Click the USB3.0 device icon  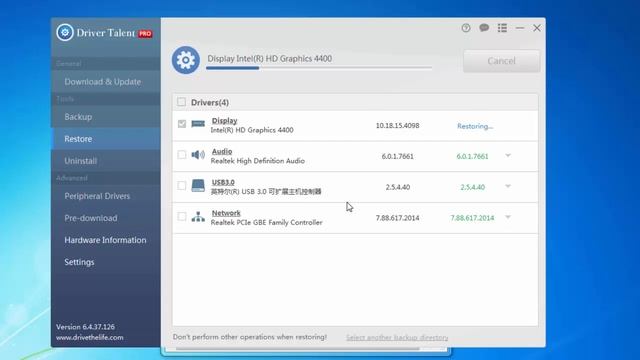click(x=198, y=185)
